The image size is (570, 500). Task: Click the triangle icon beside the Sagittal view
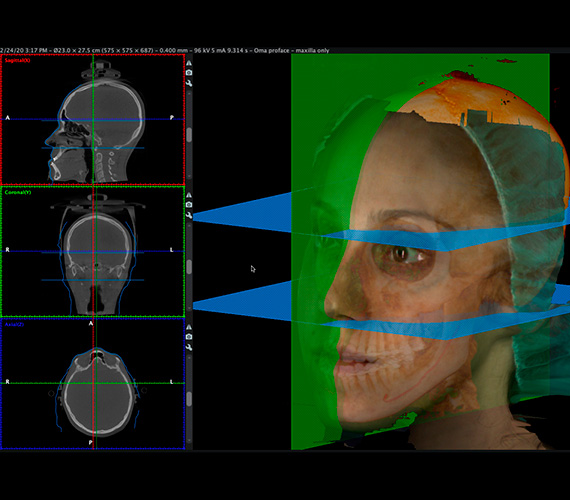(x=189, y=63)
